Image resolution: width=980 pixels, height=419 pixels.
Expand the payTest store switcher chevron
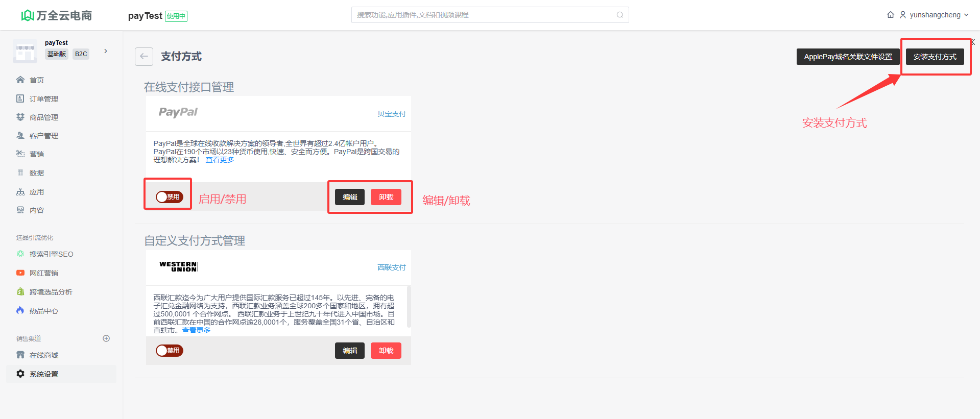[x=106, y=51]
